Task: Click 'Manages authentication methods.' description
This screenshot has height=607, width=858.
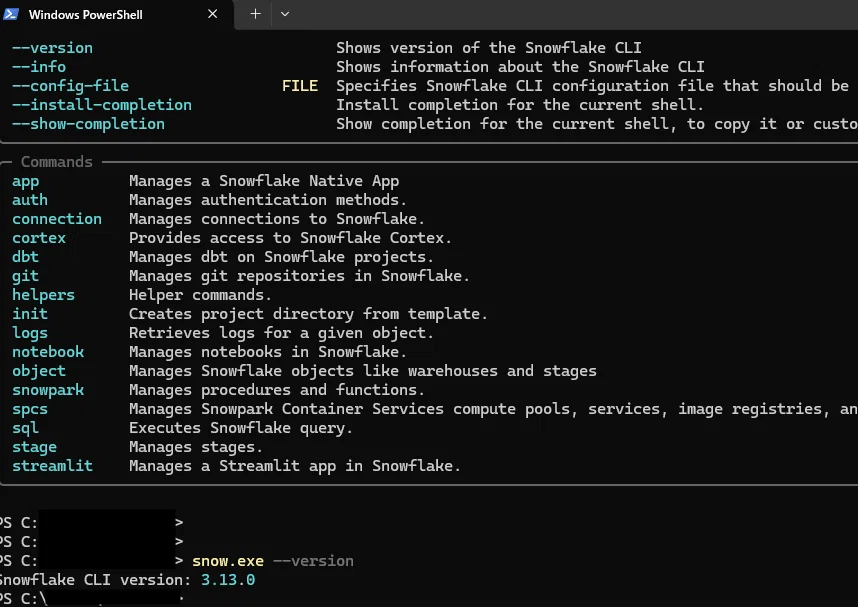Action: click(268, 200)
